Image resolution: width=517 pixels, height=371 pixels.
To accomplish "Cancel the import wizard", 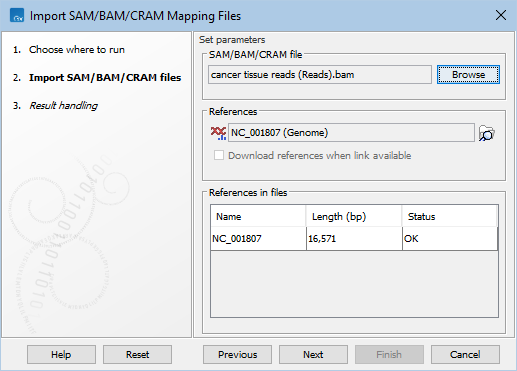I will tap(465, 354).
